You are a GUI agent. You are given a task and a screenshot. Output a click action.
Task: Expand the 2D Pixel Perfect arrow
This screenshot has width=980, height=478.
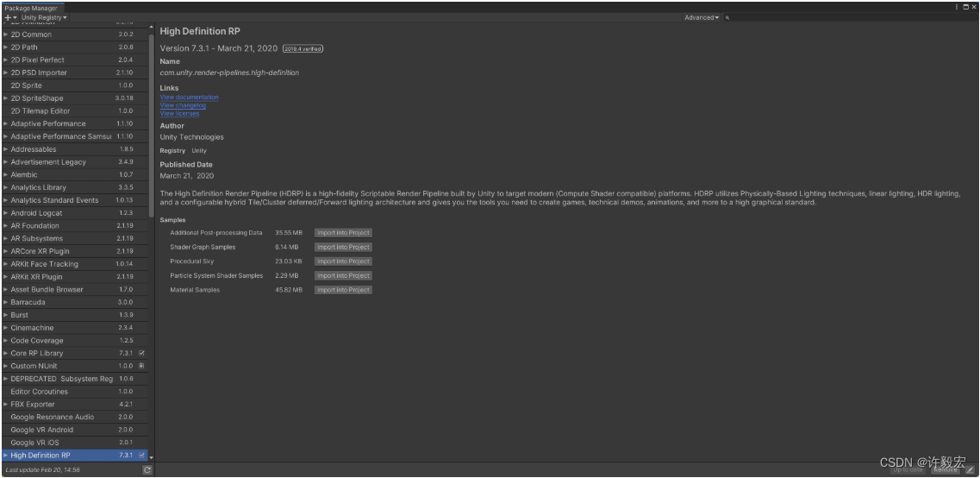[x=6, y=60]
